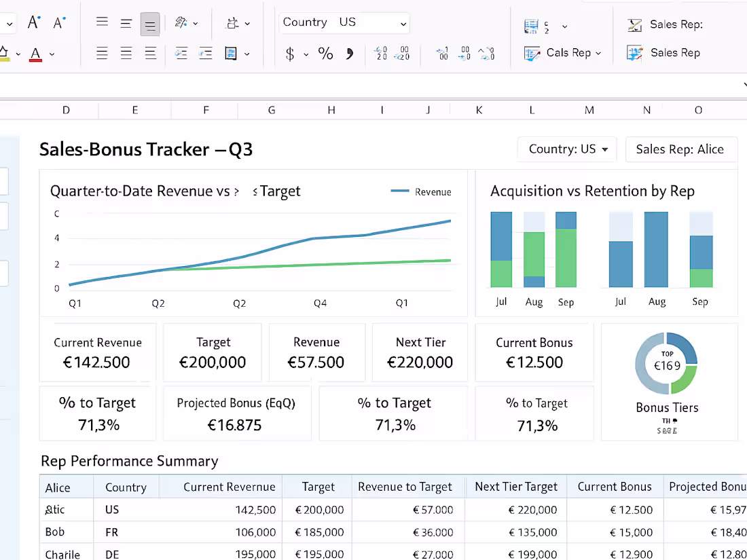Click the Projected Bonus (EqQ) card
This screenshot has height=560, width=747.
(237, 414)
